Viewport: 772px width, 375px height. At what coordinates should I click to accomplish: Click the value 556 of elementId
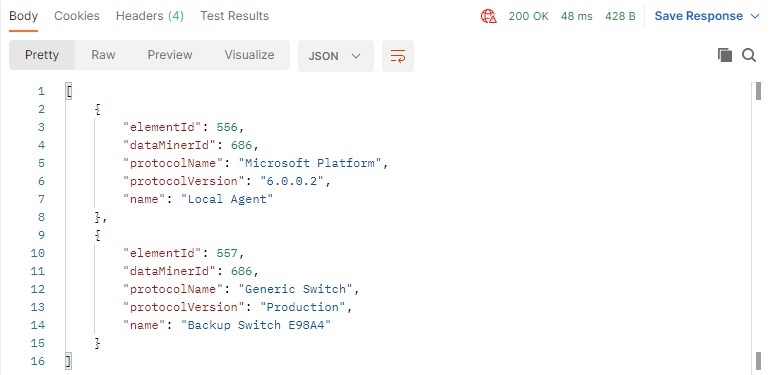pyautogui.click(x=227, y=127)
